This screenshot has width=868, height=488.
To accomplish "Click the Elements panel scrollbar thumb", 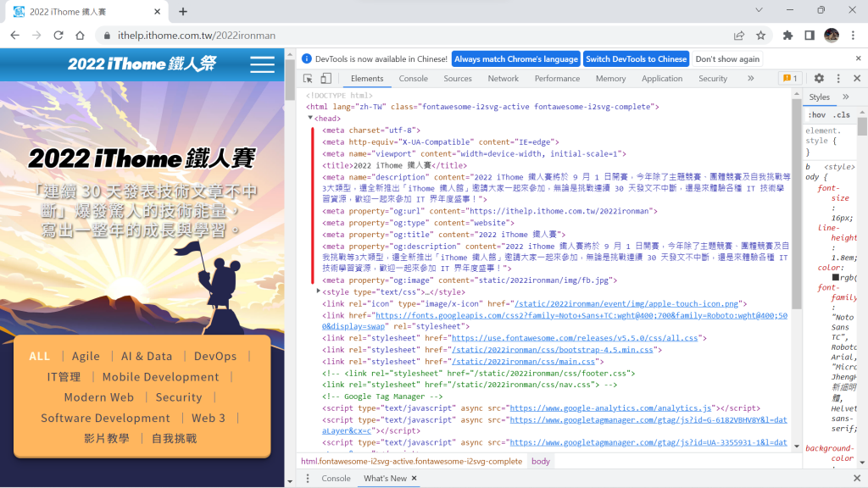I will tap(797, 203).
